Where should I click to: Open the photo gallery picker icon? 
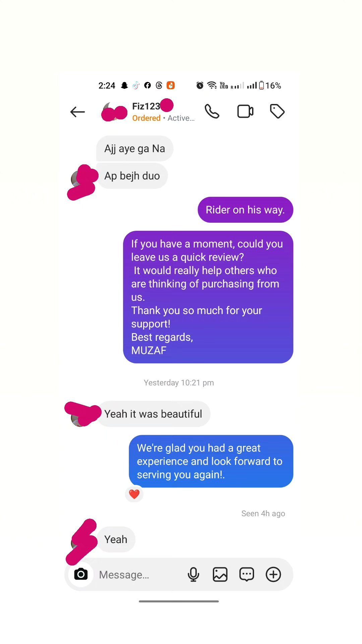[220, 574]
